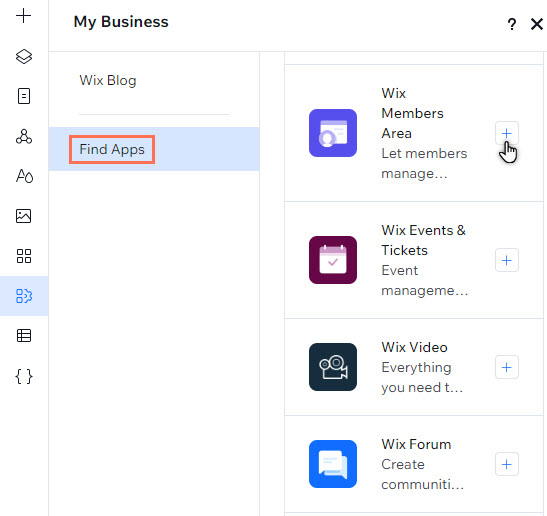The width and height of the screenshot is (547, 516).
Task: Select Wix Blog in the menu
Action: point(108,81)
